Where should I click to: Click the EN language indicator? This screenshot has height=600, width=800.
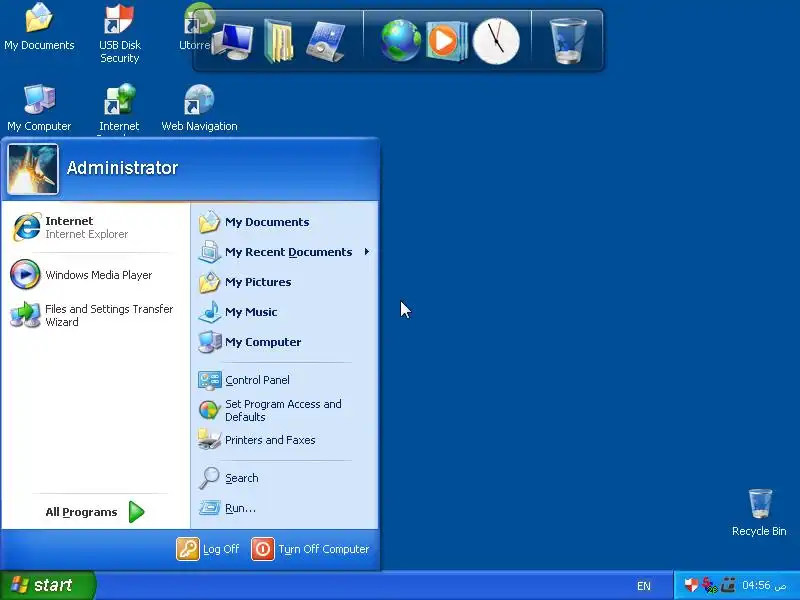click(x=644, y=586)
